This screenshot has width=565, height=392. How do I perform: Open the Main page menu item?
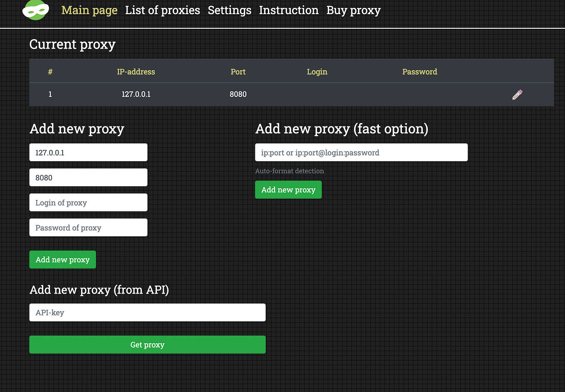click(89, 10)
